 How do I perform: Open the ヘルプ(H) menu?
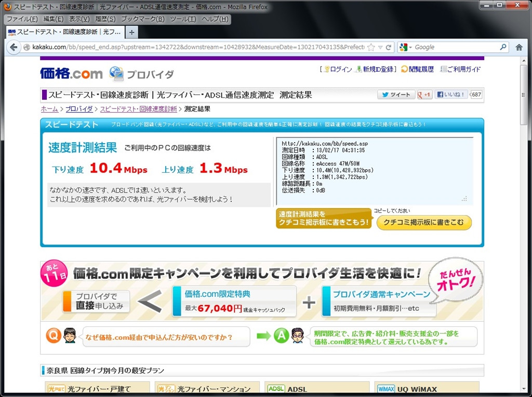(215, 19)
